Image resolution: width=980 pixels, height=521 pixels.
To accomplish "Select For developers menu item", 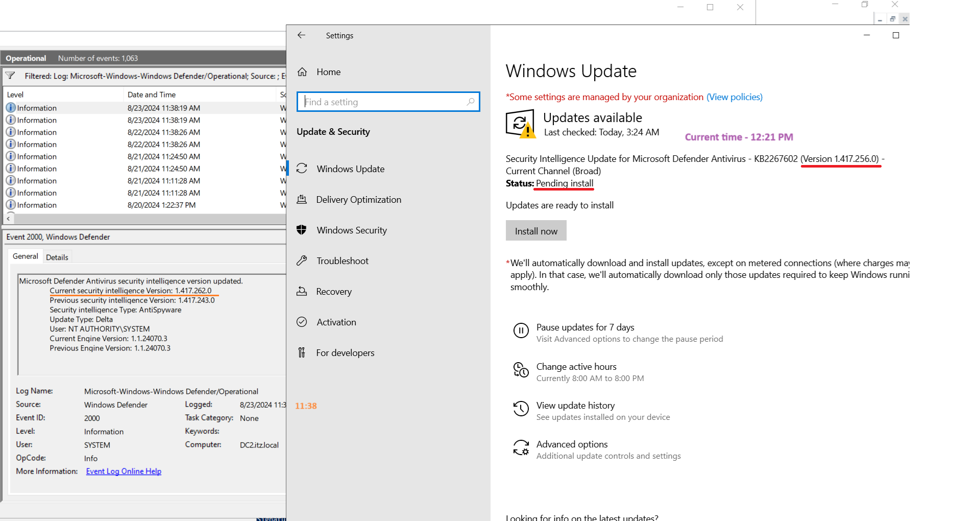I will click(345, 353).
